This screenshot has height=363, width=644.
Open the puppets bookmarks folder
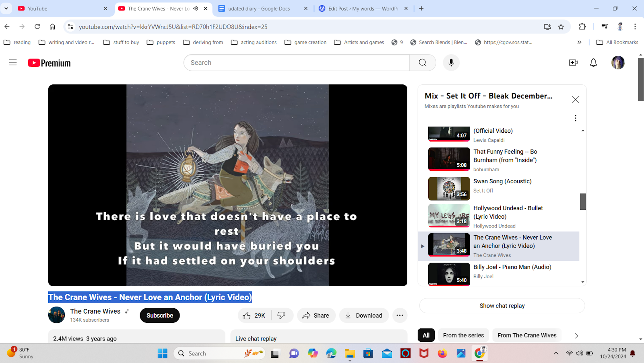click(161, 42)
